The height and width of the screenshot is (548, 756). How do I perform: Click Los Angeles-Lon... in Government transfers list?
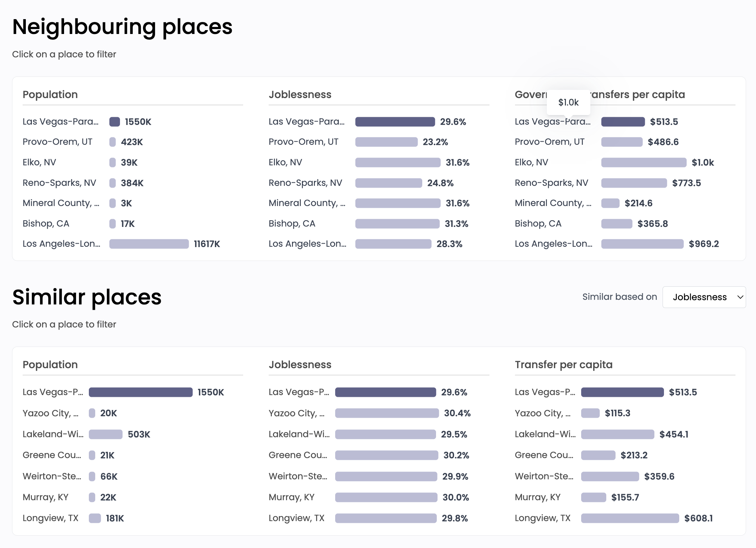[553, 244]
